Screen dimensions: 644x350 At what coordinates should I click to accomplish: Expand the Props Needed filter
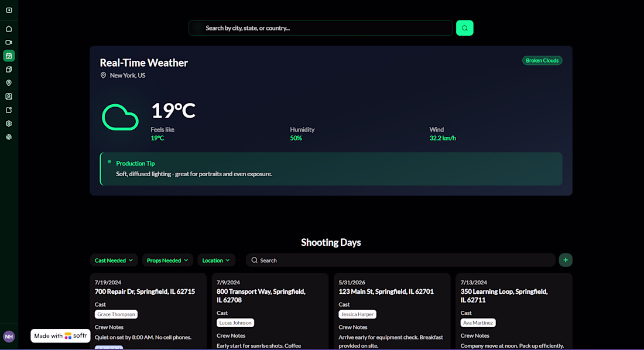tap(167, 260)
